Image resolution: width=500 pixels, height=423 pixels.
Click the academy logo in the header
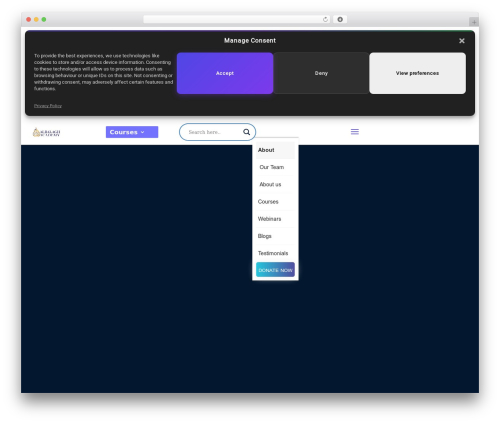click(x=46, y=132)
